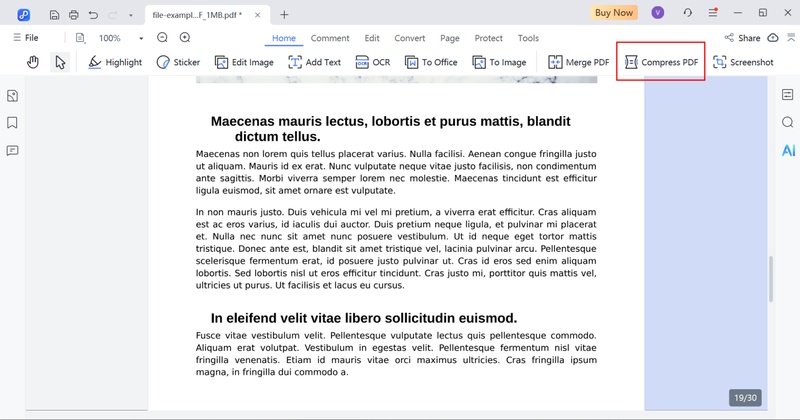The width and height of the screenshot is (800, 420).
Task: Switch to the Home tab
Action: click(x=284, y=38)
